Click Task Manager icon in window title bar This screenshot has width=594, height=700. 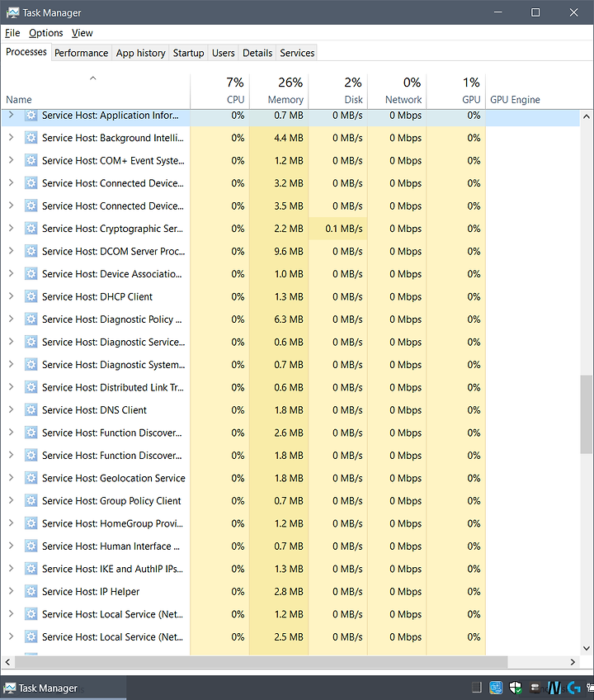pos(12,12)
